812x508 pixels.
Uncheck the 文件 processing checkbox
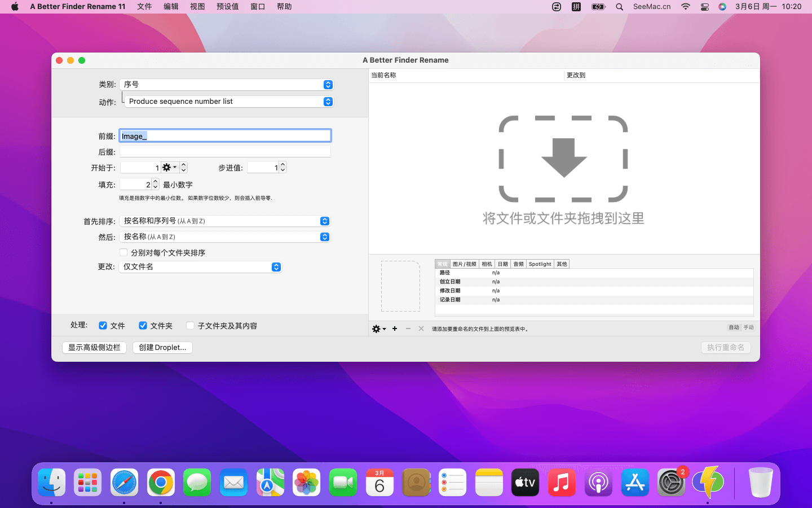pos(103,326)
